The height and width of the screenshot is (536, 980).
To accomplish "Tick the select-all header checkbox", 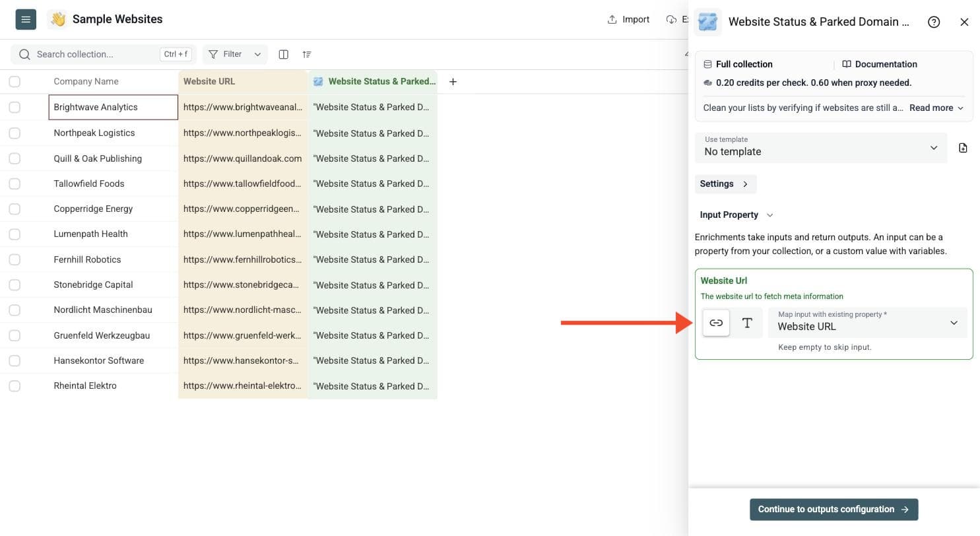I will [15, 82].
